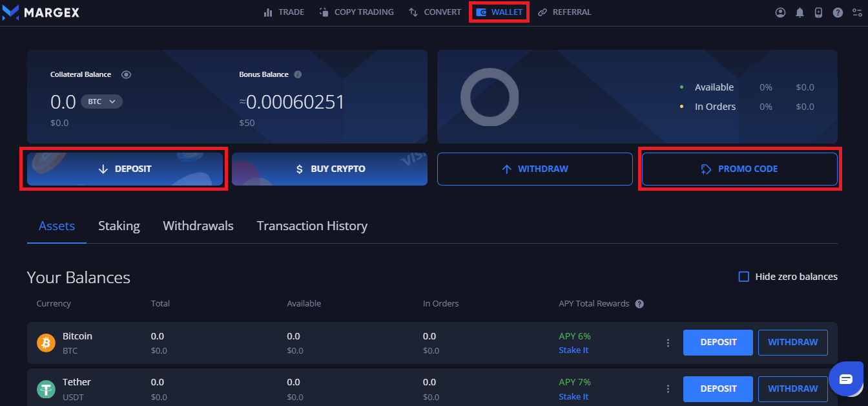Click the portfolio donut chart
This screenshot has height=406, width=868.
[490, 96]
